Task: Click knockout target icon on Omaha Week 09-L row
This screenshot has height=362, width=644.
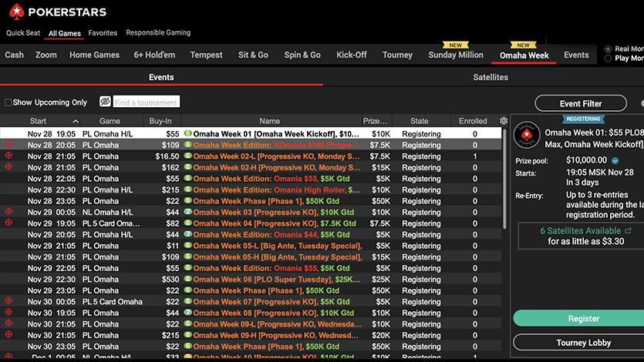Action: (x=8, y=323)
